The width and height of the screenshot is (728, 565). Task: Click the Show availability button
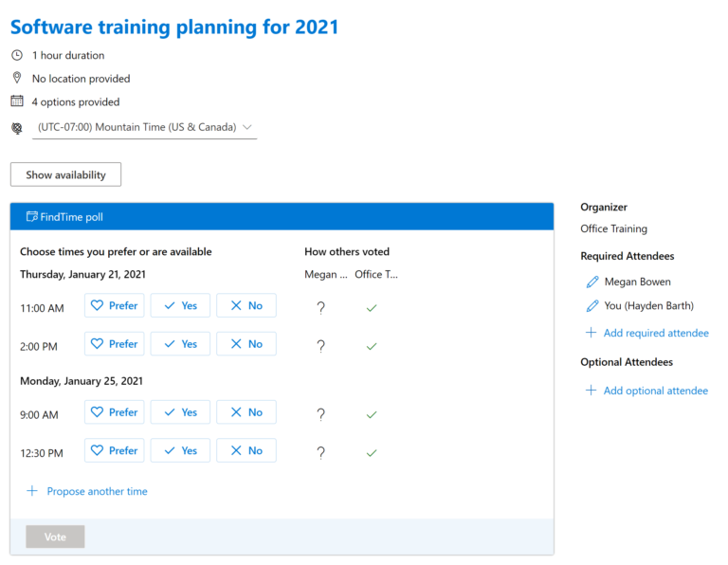tap(66, 174)
